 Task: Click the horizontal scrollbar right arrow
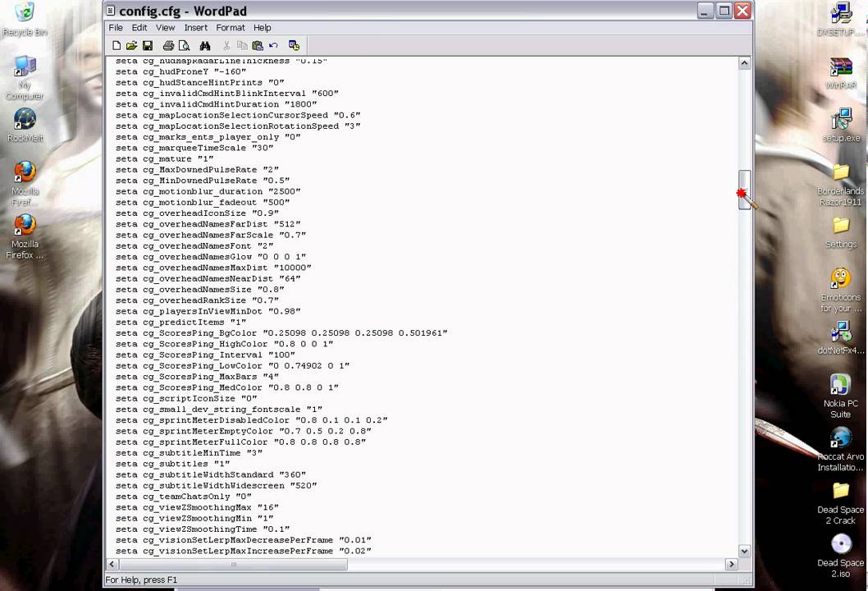point(731,564)
